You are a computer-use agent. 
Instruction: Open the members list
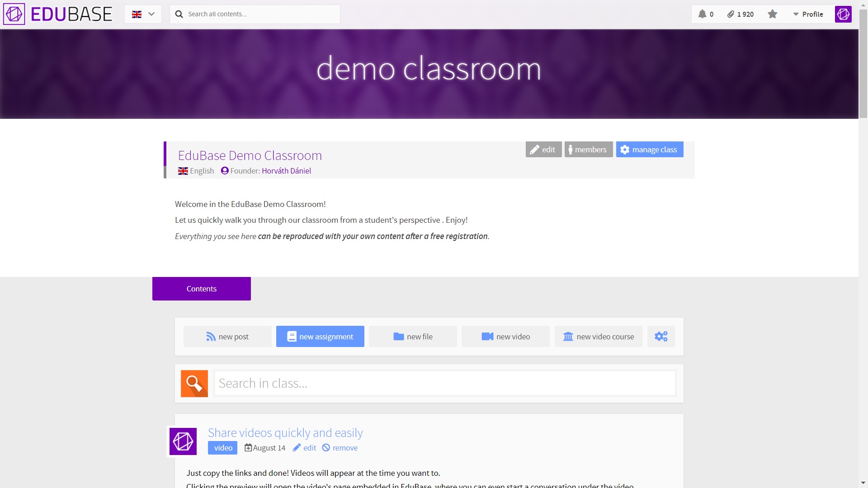[x=588, y=149]
